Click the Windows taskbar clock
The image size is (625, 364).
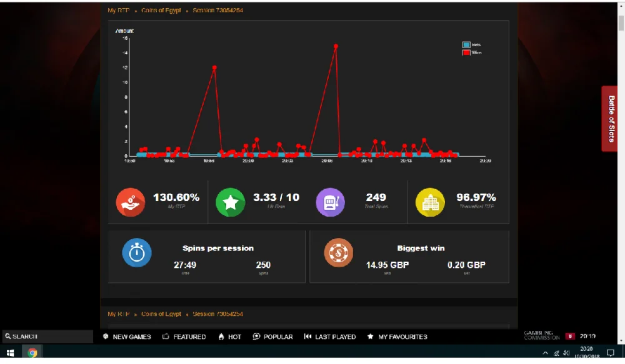point(587,353)
